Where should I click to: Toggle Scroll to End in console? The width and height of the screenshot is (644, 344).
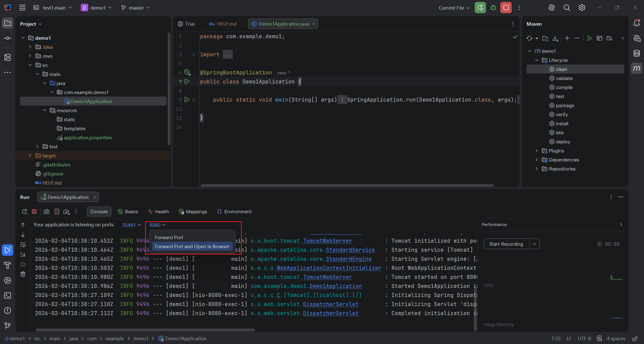[x=23, y=254]
